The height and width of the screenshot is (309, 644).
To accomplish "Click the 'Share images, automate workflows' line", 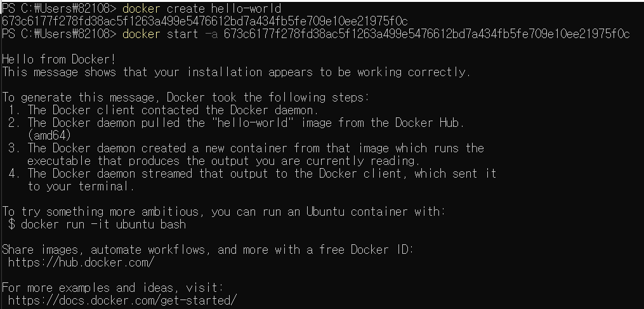I will coord(208,249).
